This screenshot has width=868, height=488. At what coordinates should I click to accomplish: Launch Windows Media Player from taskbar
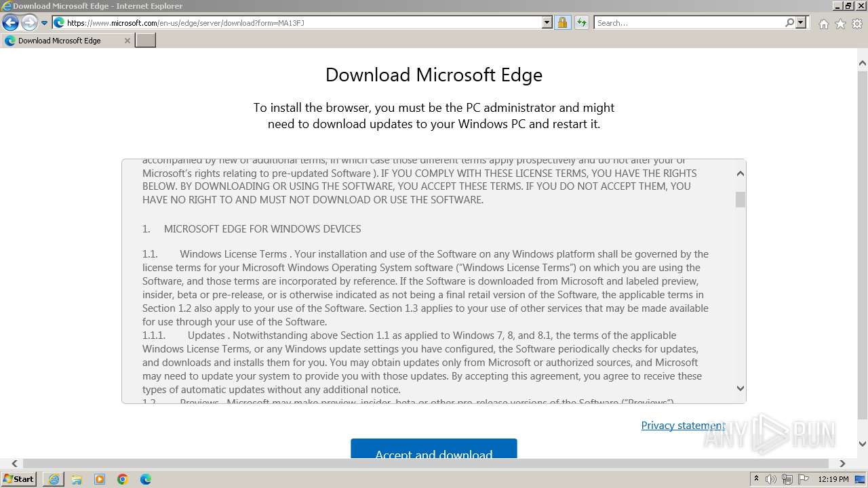pyautogui.click(x=100, y=479)
